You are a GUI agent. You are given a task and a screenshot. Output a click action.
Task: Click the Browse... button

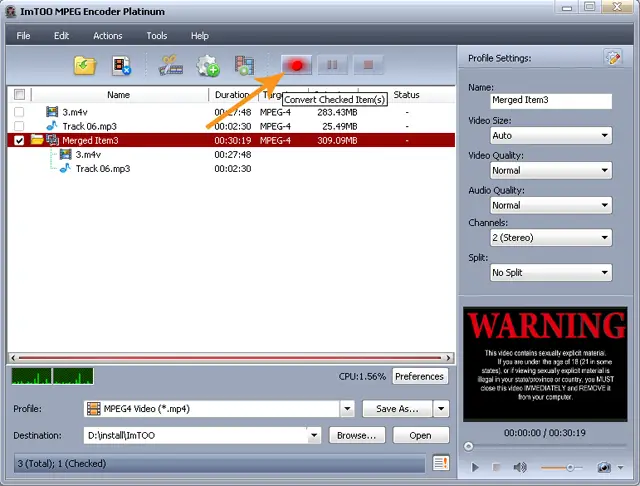(357, 435)
